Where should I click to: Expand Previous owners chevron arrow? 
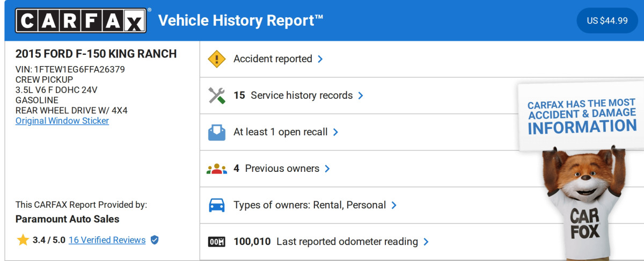pos(327,169)
